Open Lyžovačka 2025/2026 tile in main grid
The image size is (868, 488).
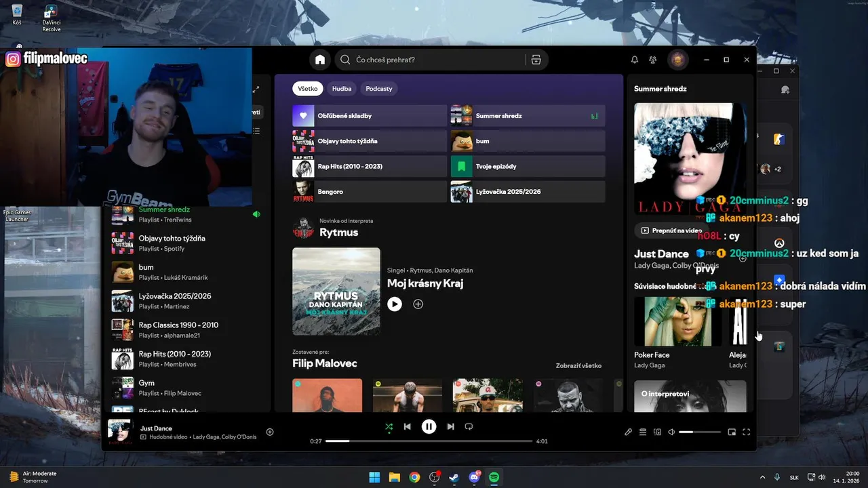(x=528, y=191)
